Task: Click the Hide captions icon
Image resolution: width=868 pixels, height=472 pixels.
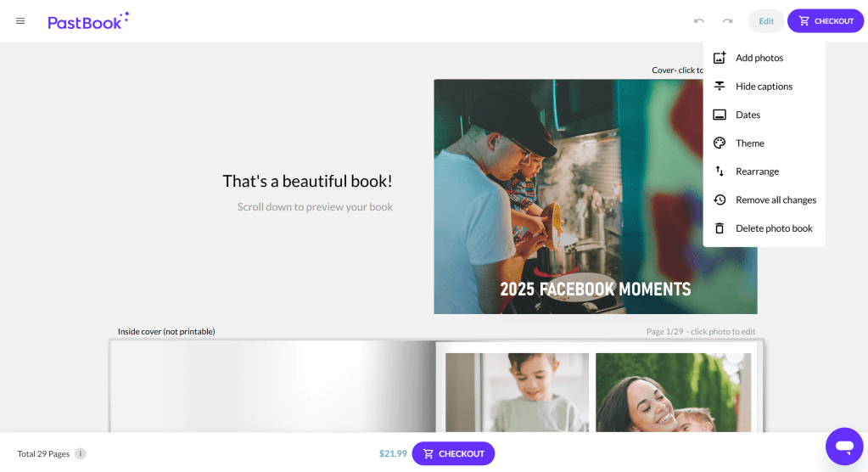Action: point(719,86)
